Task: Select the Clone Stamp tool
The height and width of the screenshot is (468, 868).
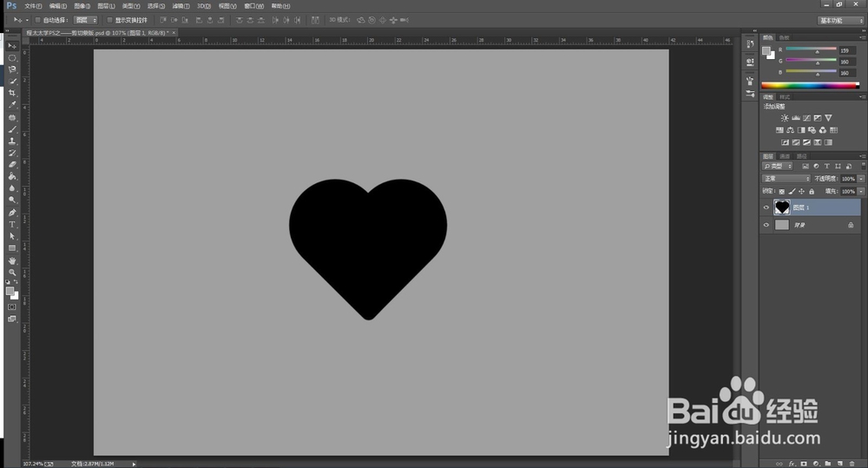Action: pos(12,141)
